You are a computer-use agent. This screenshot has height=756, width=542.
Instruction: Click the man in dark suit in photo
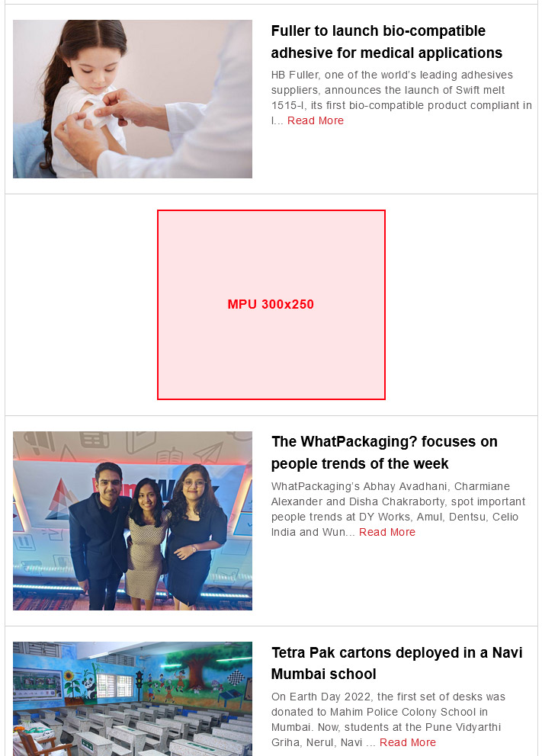tap(99, 535)
